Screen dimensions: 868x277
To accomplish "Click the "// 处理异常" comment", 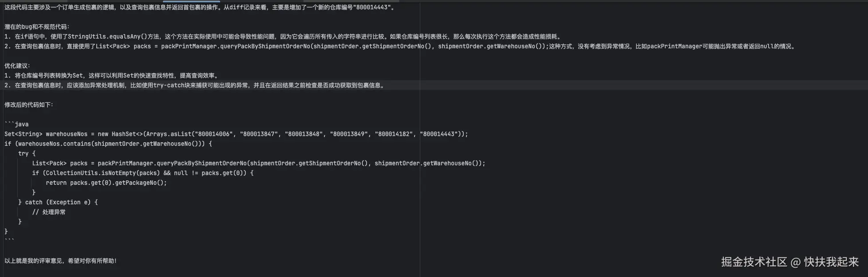I will point(49,212).
